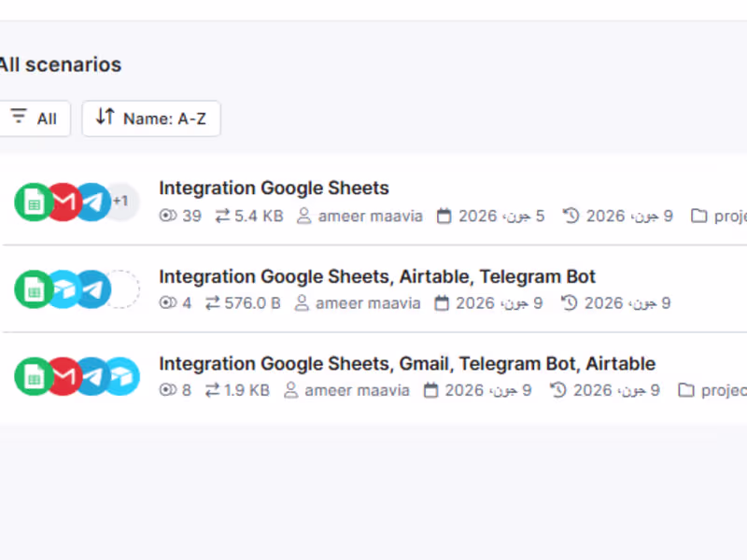Click Google Sheets icon in the Airtable, Telegram Bot row

pyautogui.click(x=34, y=289)
